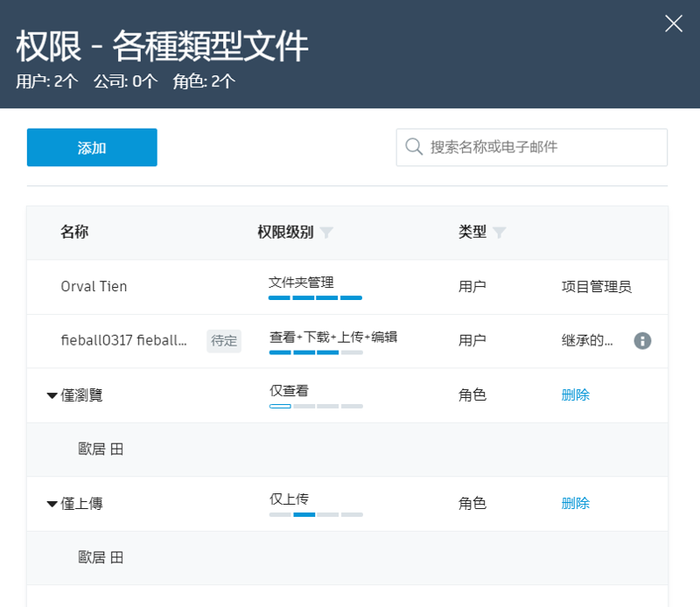Viewport: 700px width, 607px height.
Task: Open the 类型 column filter
Action: pyautogui.click(x=499, y=233)
